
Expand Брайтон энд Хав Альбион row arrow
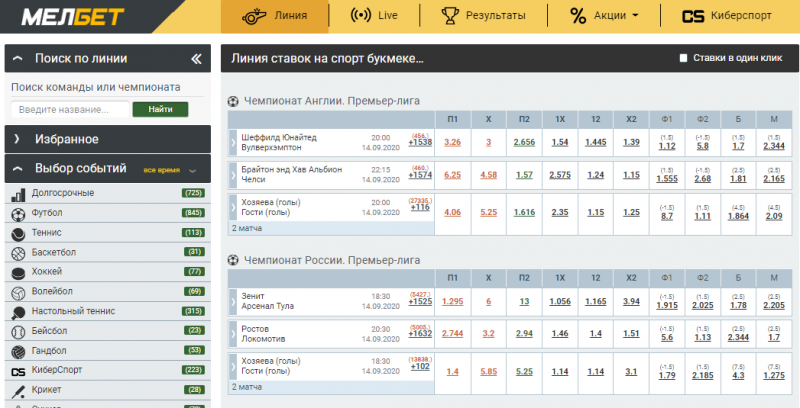click(233, 175)
